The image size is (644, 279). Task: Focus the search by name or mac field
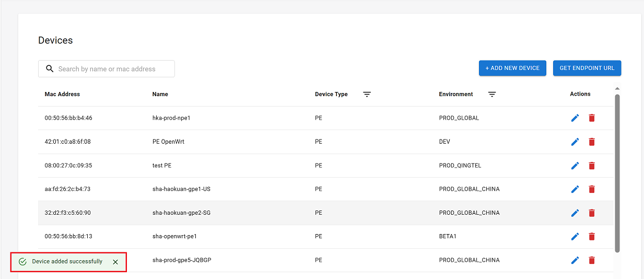[107, 68]
